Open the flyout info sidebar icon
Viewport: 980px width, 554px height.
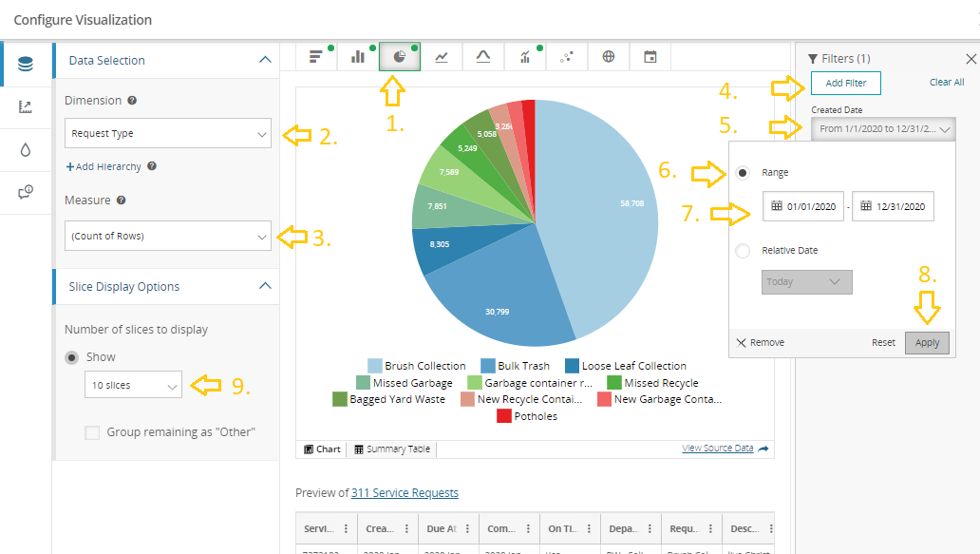(26, 193)
